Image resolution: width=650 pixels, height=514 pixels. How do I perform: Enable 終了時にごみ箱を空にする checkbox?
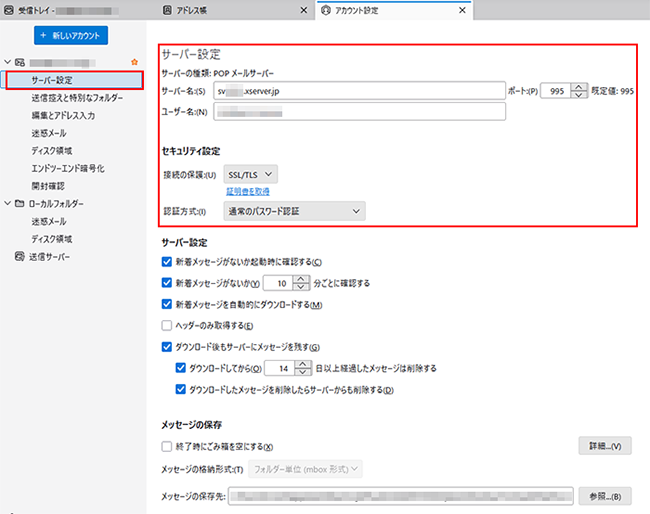tap(167, 446)
